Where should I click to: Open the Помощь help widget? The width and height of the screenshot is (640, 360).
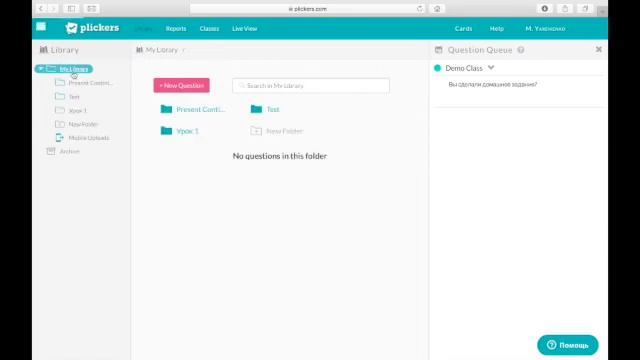tap(568, 345)
